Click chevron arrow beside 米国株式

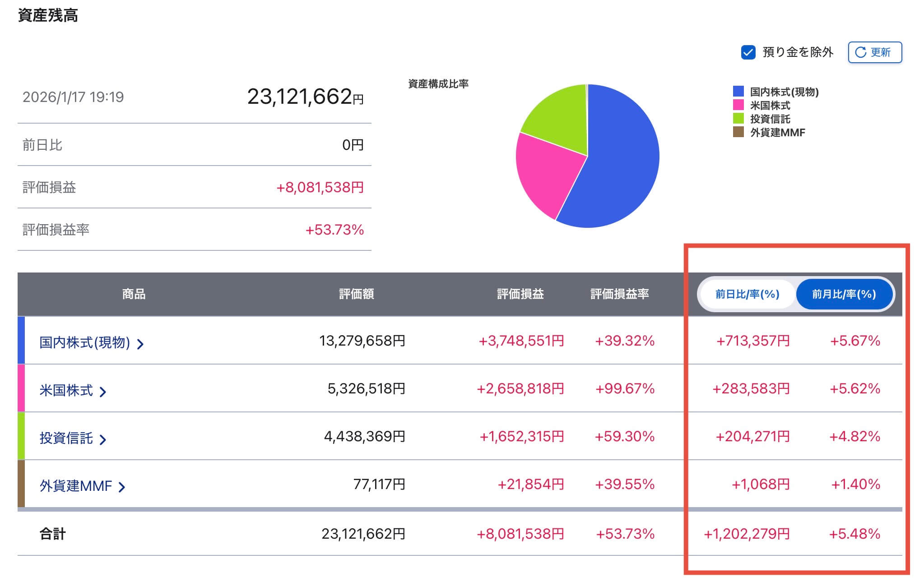pos(103,392)
